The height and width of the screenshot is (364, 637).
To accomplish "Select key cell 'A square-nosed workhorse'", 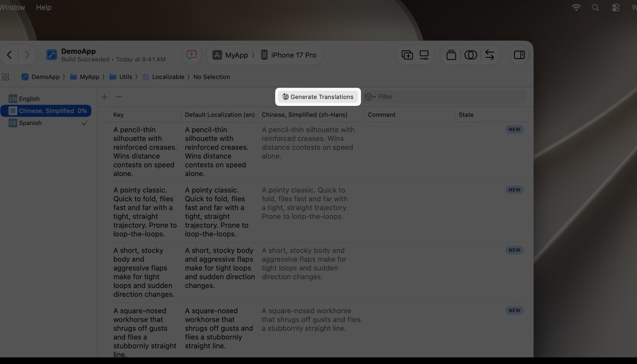I will pyautogui.click(x=145, y=333).
